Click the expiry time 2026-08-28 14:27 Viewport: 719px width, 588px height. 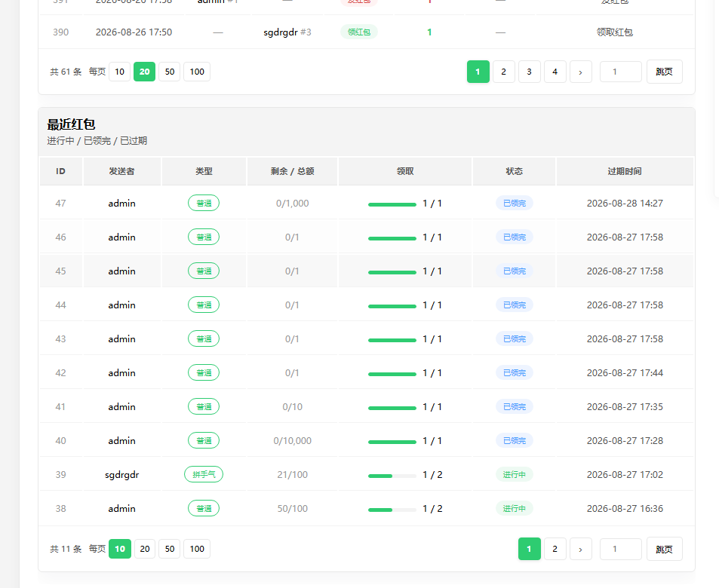625,203
